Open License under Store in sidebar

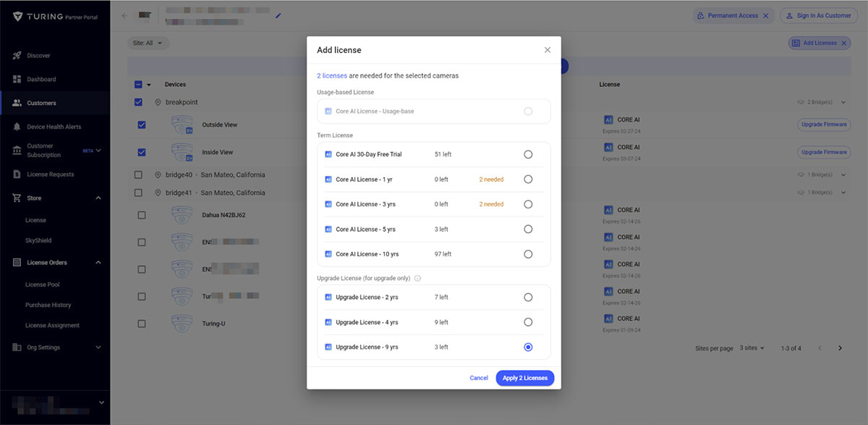click(x=35, y=220)
